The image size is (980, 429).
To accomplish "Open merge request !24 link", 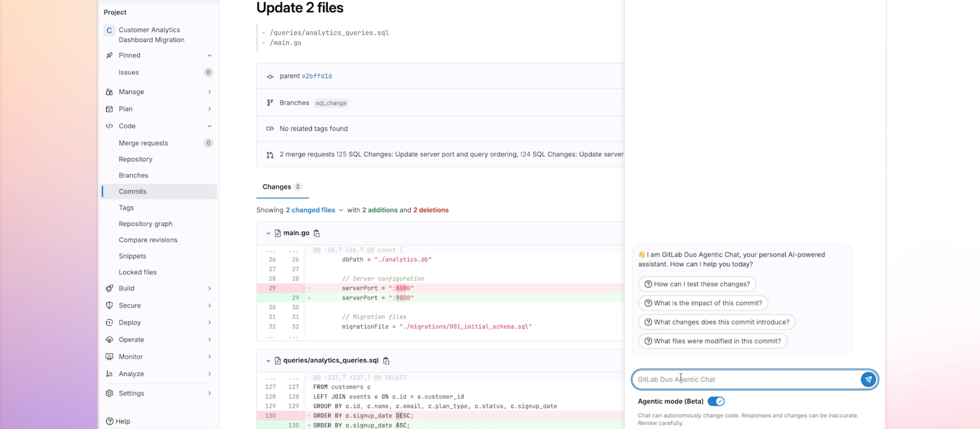I will pyautogui.click(x=525, y=155).
